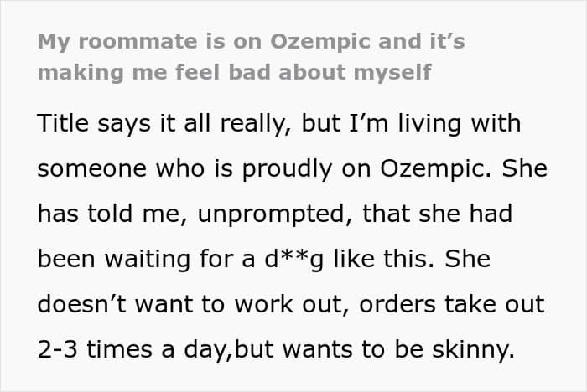
Task: Click the title line 'making me feel bad about myself'
Action: pos(234,72)
